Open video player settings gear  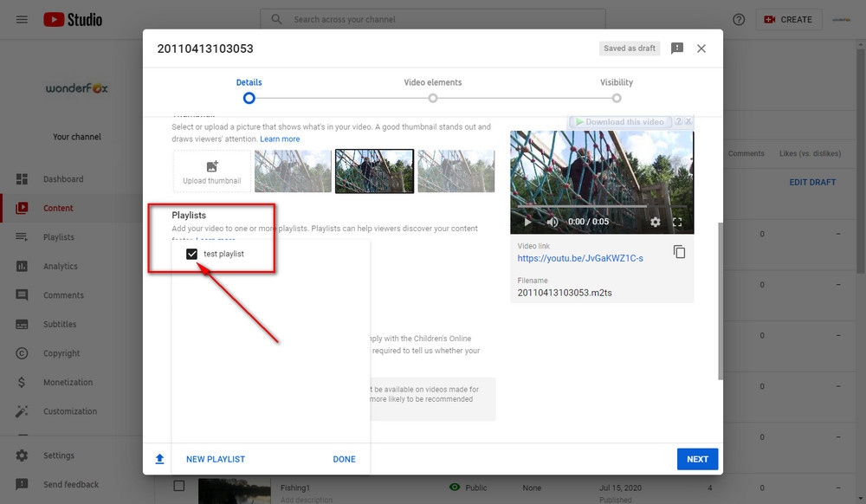point(655,222)
